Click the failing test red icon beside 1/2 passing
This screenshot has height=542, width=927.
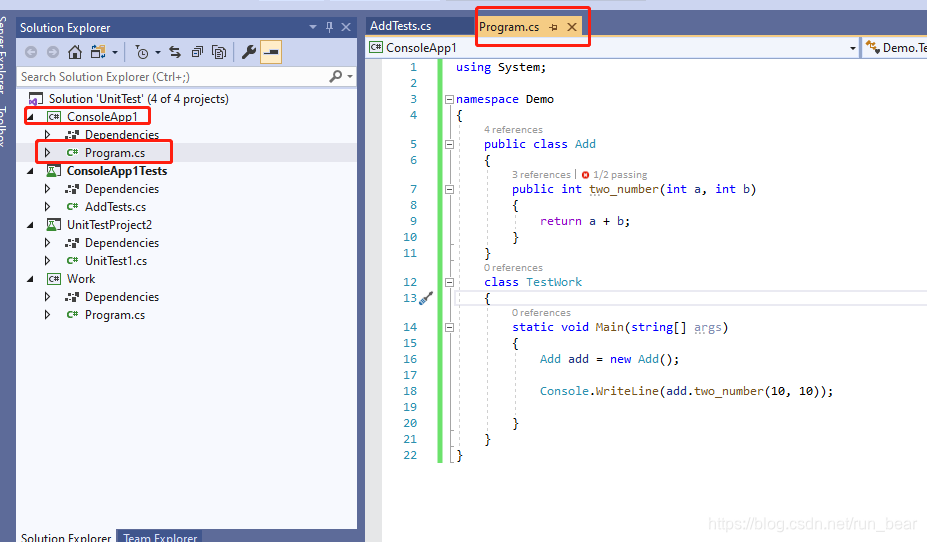tap(585, 175)
